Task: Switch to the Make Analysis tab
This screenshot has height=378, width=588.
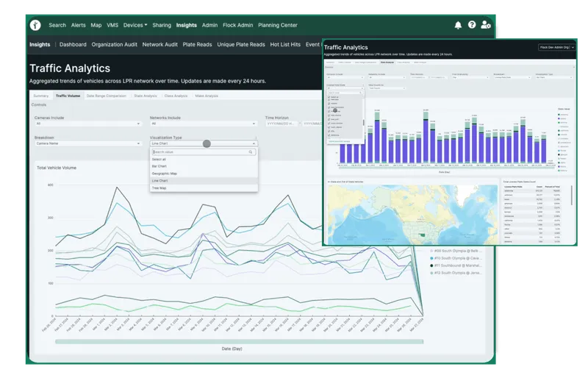Action: pyautogui.click(x=207, y=96)
